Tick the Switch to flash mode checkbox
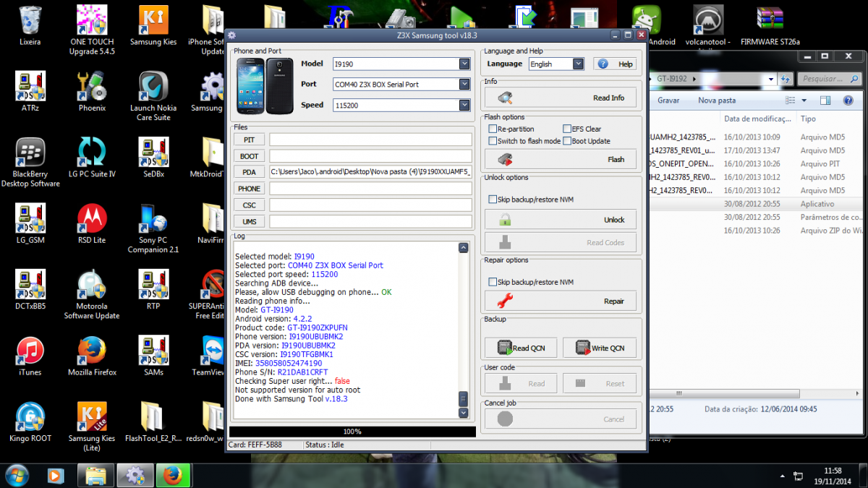The width and height of the screenshot is (868, 488). tap(493, 141)
